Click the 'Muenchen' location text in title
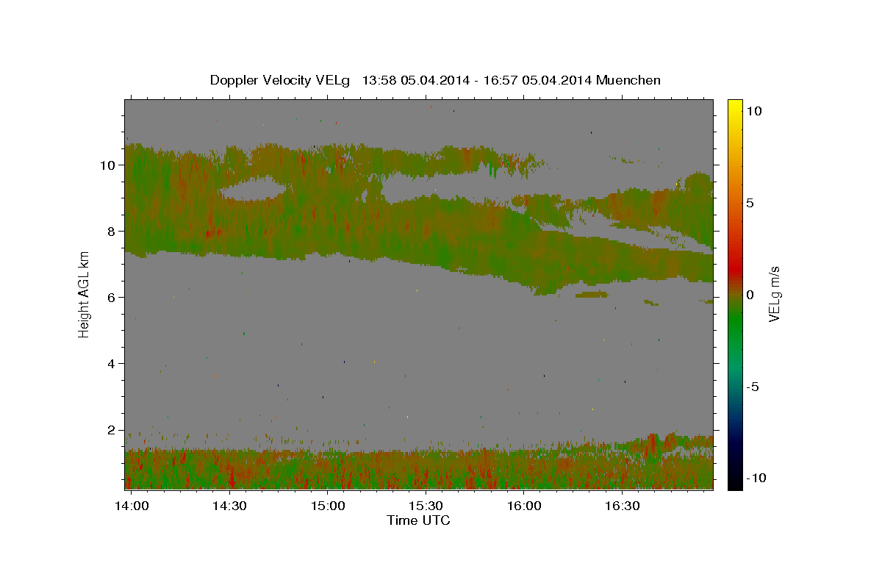This screenshot has width=882, height=588. [x=628, y=80]
